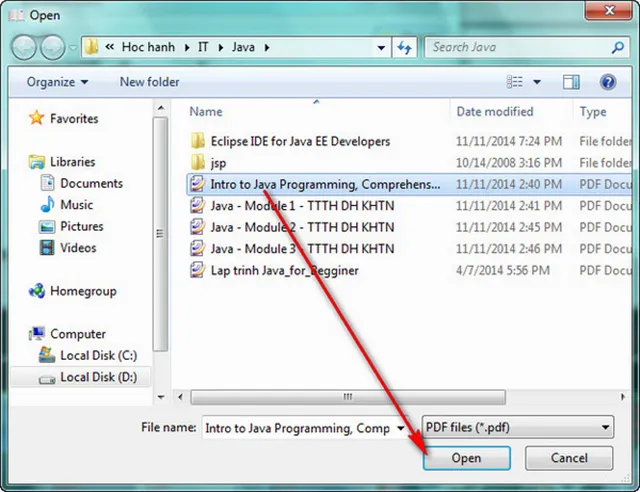Click inside the Search Java field

[520, 47]
